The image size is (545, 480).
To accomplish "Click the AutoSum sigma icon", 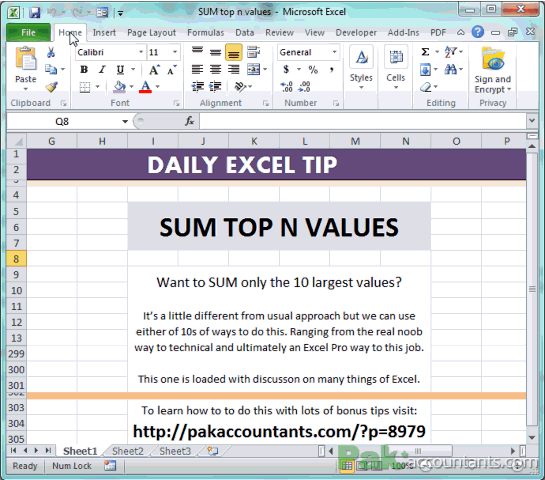I will [425, 52].
